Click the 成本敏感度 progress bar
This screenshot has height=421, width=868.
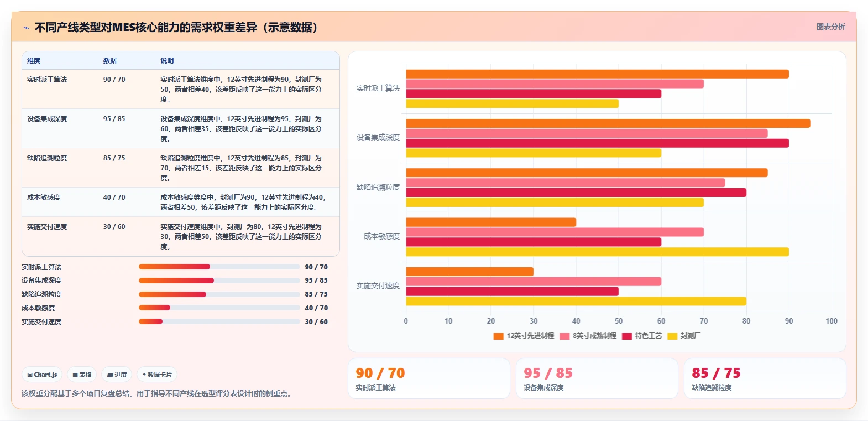pos(219,308)
